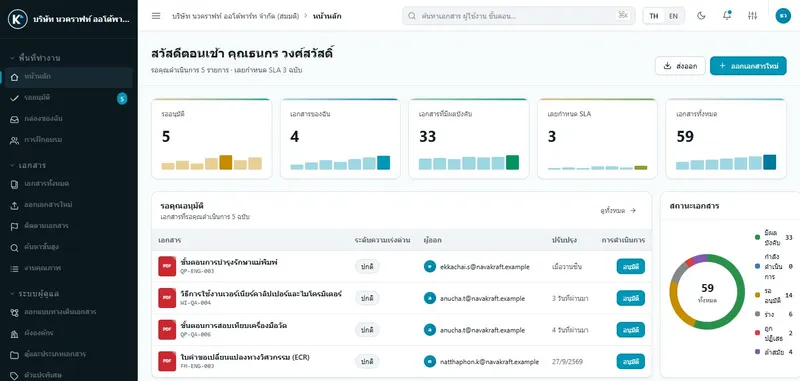Approve the WI-QA-004 document

tap(631, 298)
